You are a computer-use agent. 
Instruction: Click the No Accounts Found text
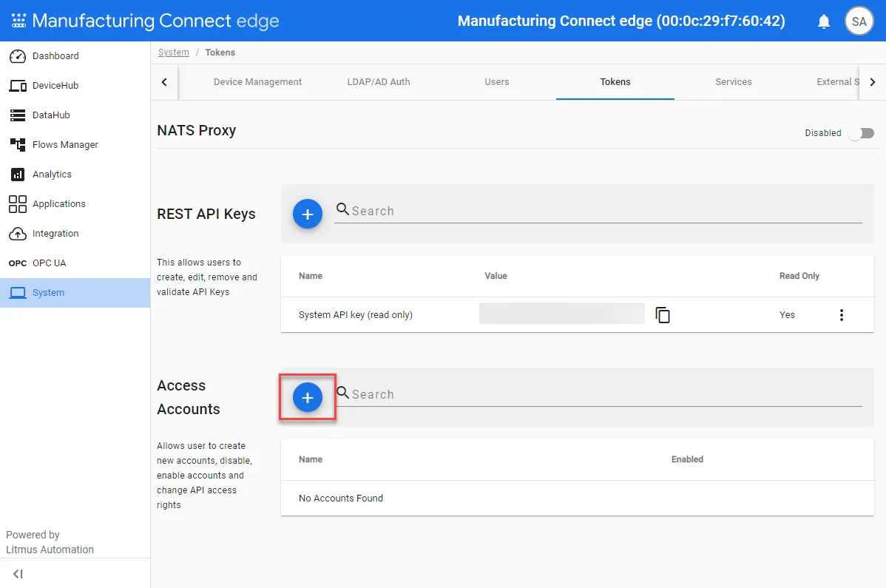coord(341,499)
